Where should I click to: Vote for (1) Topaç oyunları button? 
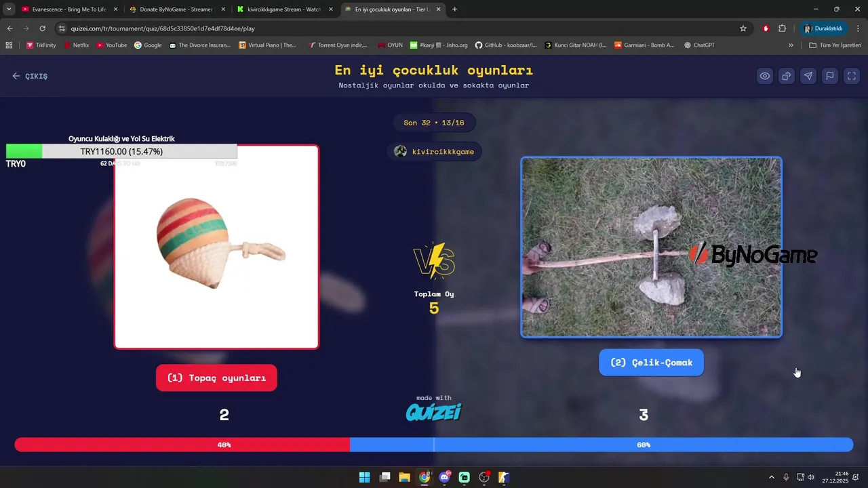pyautogui.click(x=216, y=378)
